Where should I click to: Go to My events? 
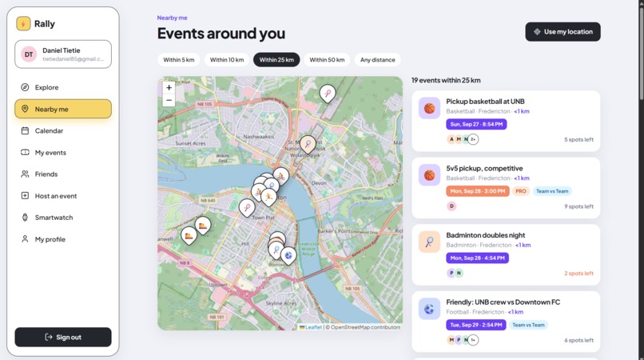tap(63, 152)
